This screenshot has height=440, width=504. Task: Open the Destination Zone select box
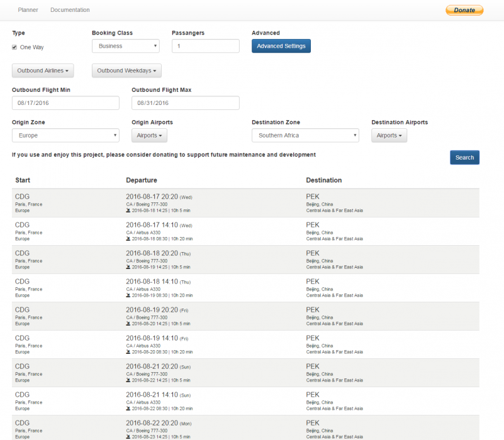coord(305,135)
